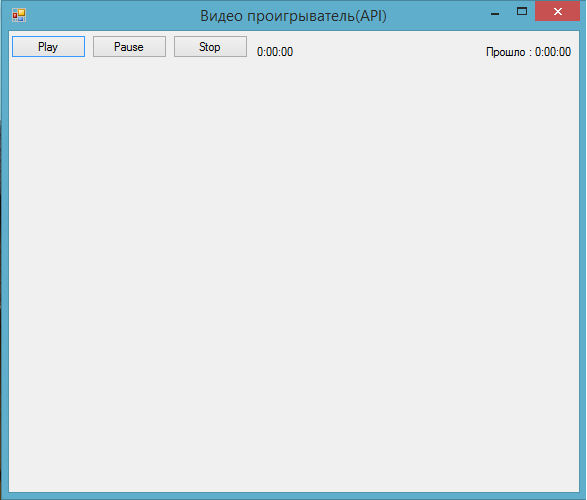Maximize the video player window
The width and height of the screenshot is (587, 500).
click(x=522, y=12)
